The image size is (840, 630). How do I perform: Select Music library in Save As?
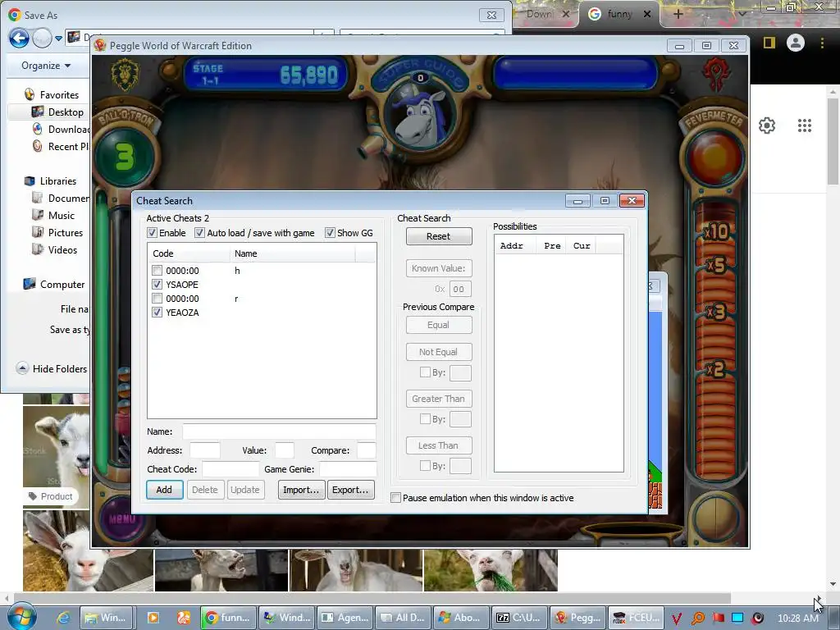coord(52,216)
